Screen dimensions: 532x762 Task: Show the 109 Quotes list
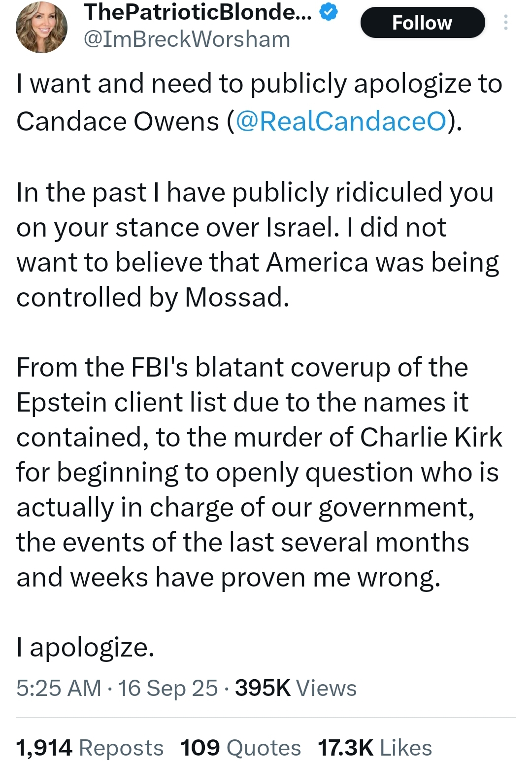(x=240, y=748)
